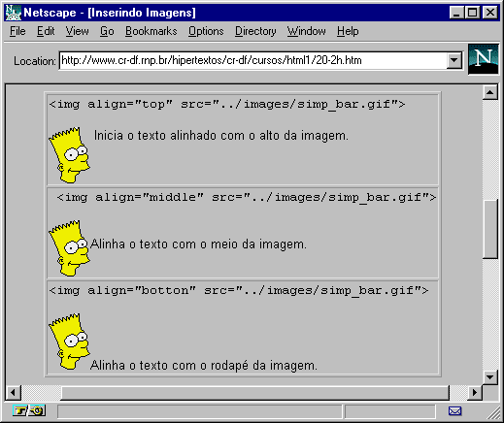Viewport: 504px width, 423px height.
Task: Expand the Location URL dropdown arrow
Action: tap(454, 60)
